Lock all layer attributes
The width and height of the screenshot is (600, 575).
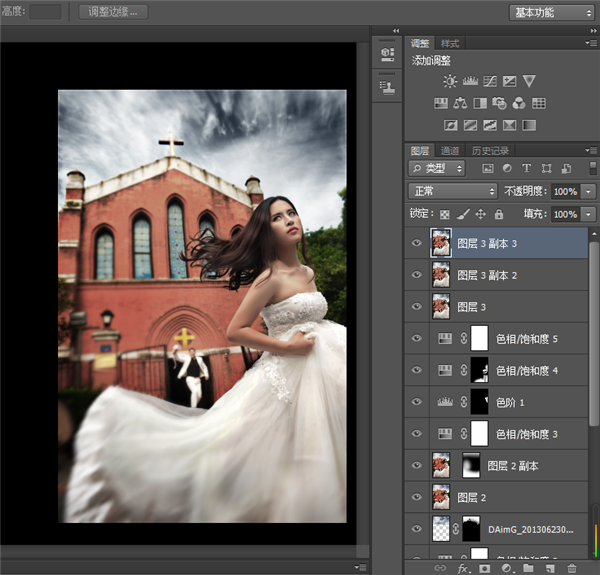[499, 214]
